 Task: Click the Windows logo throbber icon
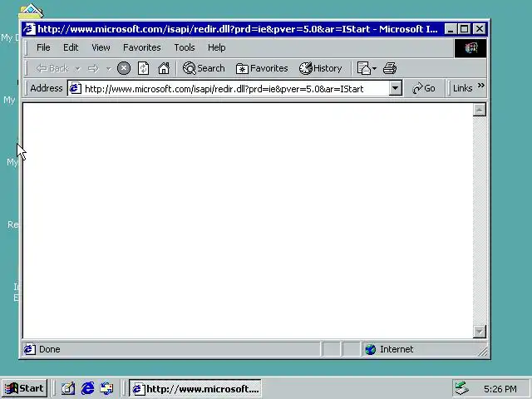click(x=470, y=48)
